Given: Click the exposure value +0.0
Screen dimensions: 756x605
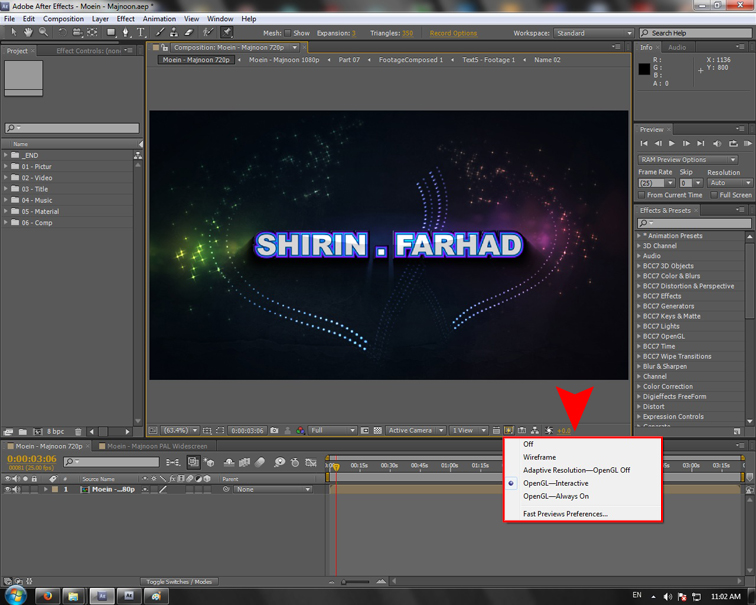Looking at the screenshot, I should [x=564, y=431].
